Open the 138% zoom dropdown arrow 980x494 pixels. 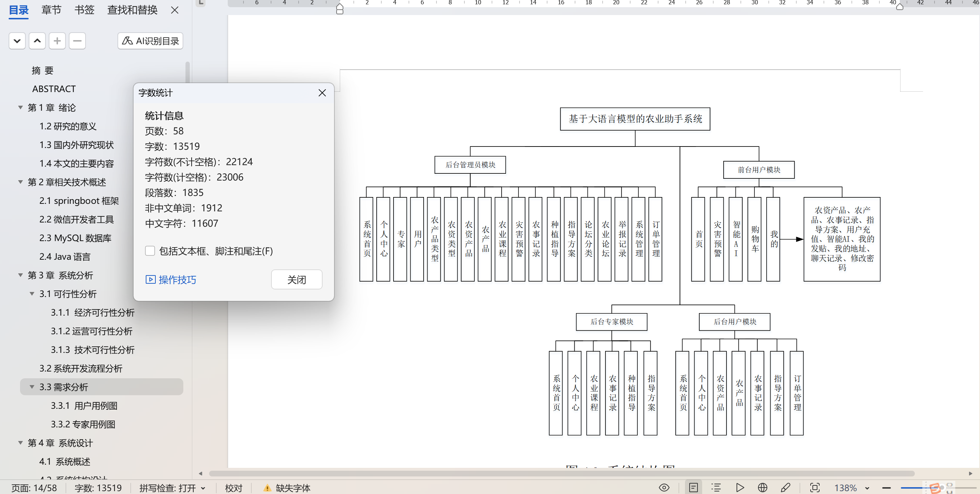point(867,488)
